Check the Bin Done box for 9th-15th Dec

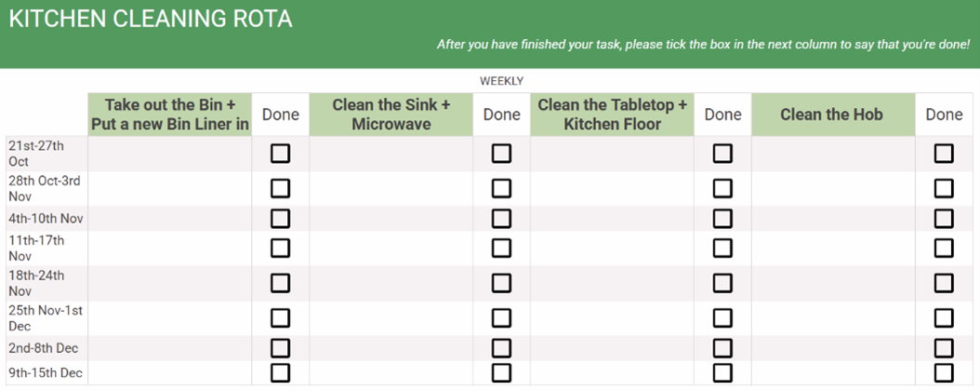[x=280, y=373]
